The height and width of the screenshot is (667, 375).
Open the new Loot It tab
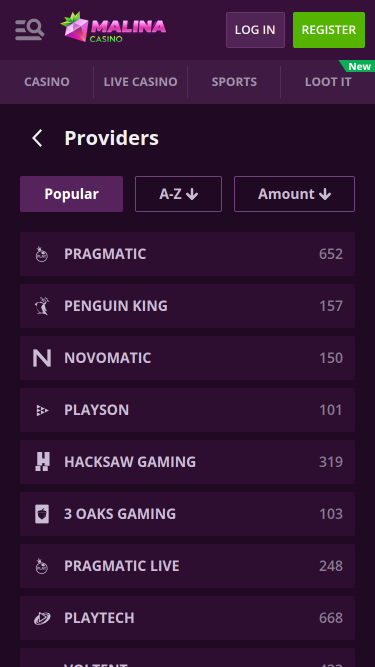328,82
